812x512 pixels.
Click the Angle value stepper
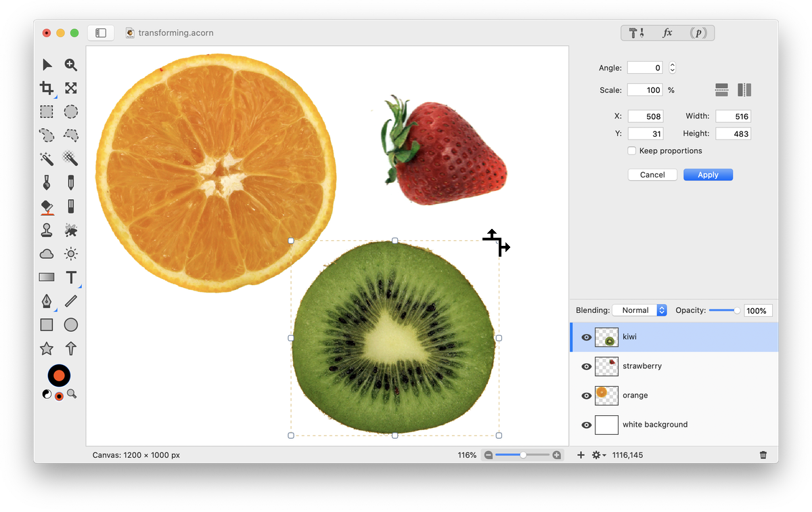672,68
